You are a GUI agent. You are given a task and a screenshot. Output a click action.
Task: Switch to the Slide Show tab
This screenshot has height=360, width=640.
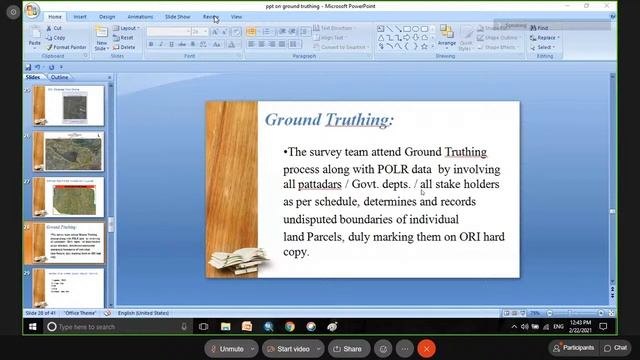point(178,17)
